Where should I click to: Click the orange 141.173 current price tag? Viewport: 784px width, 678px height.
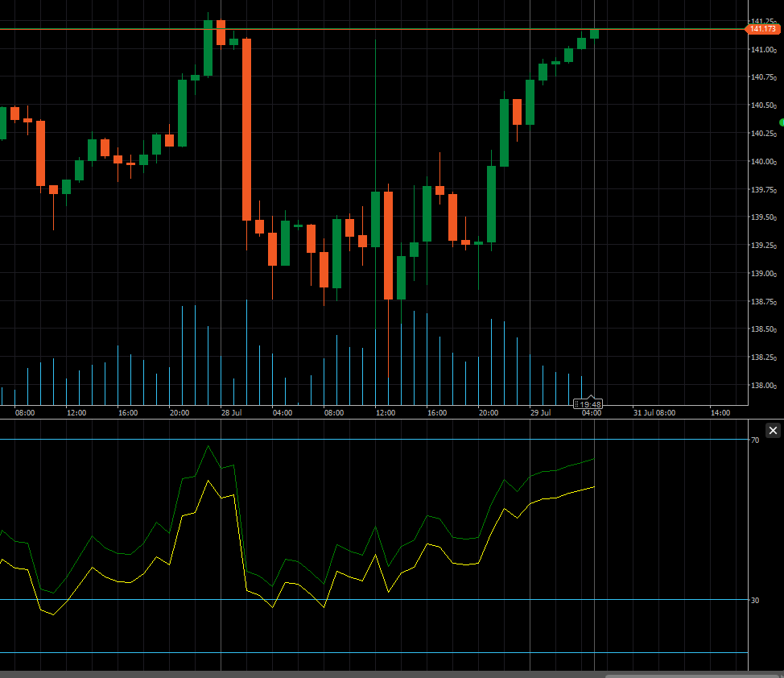[763, 29]
